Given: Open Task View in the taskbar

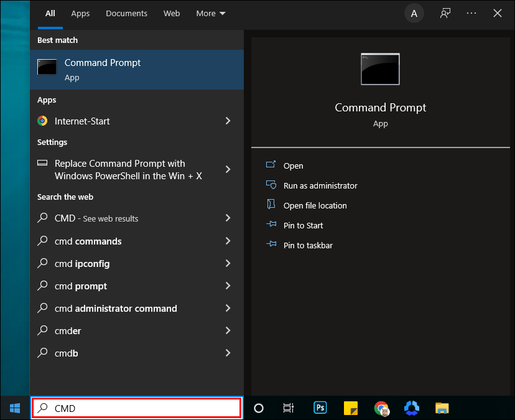Looking at the screenshot, I should pos(289,408).
